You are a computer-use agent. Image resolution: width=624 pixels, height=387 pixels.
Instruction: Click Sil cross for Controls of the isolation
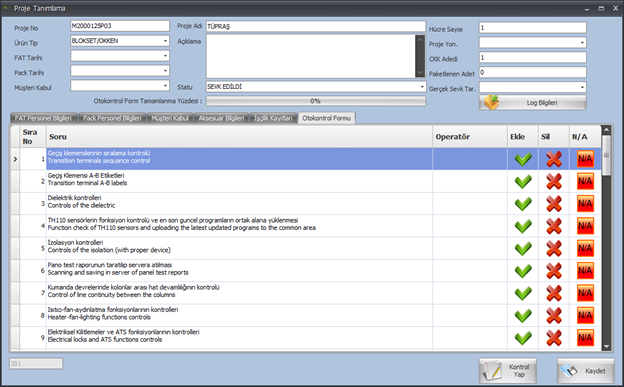click(x=554, y=248)
